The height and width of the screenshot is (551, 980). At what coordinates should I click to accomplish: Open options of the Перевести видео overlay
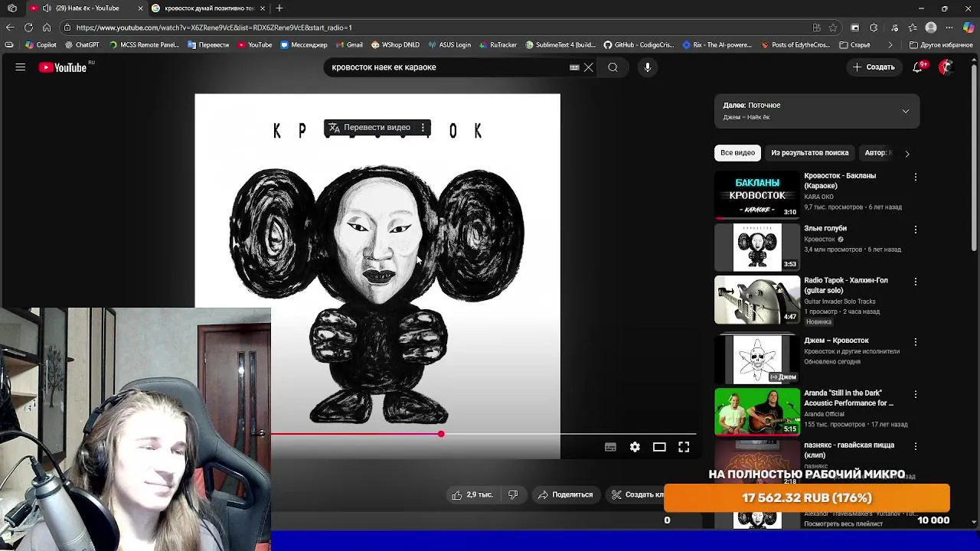pos(423,128)
